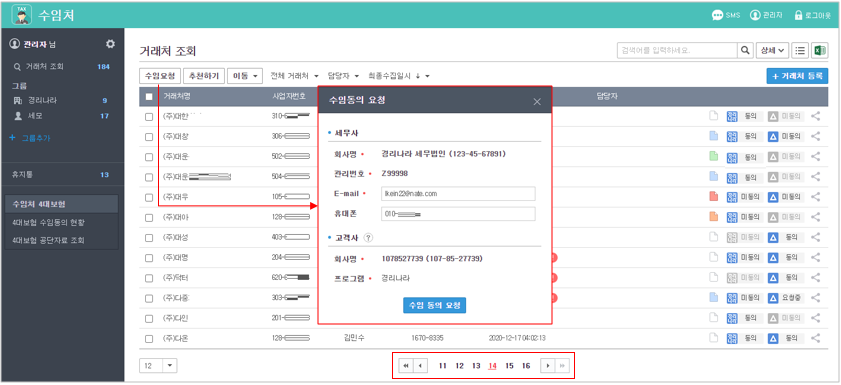Toggle select-all checkbox in table header

(149, 97)
